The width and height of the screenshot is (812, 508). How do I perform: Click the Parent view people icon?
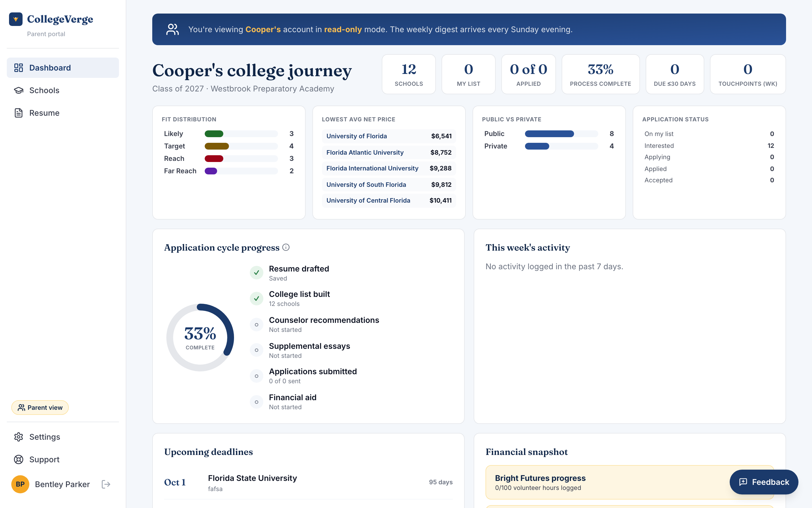(x=21, y=408)
